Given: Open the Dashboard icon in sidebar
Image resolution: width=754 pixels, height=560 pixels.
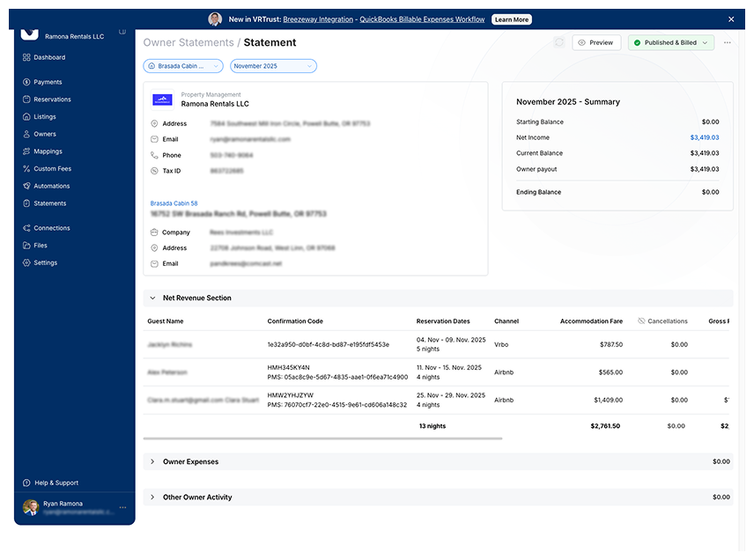Looking at the screenshot, I should 26,57.
